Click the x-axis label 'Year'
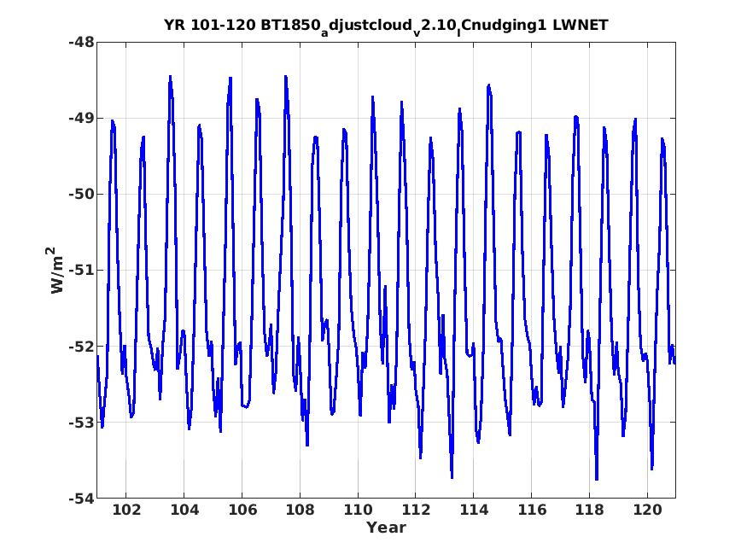The width and height of the screenshot is (747, 560). (x=386, y=528)
